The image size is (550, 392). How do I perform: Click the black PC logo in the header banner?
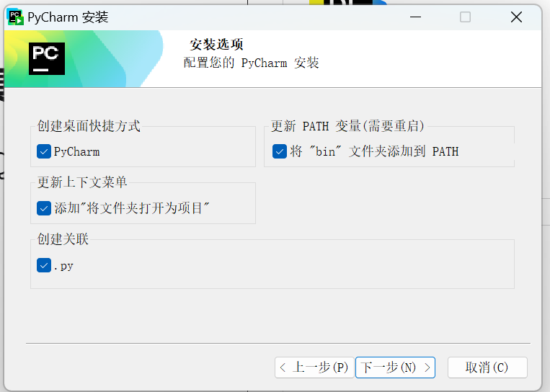(x=47, y=58)
